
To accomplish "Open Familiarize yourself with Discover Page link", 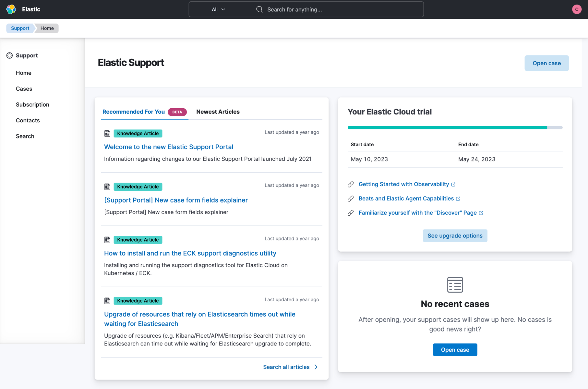I will 417,213.
